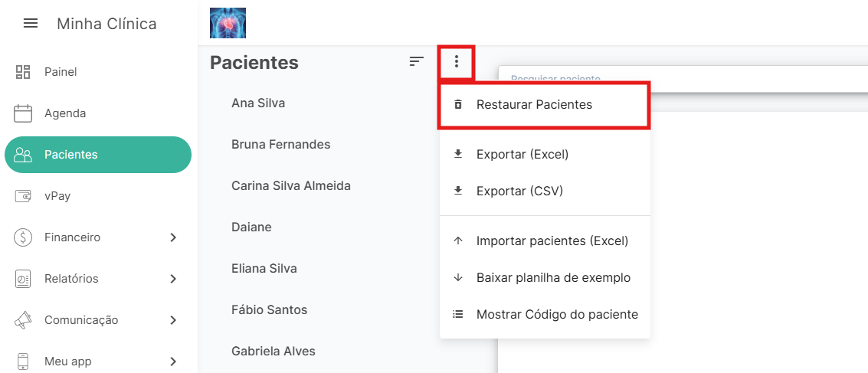Screen dimensions: 868x373
Task: Click the Painel dashboard icon
Action: [23, 72]
